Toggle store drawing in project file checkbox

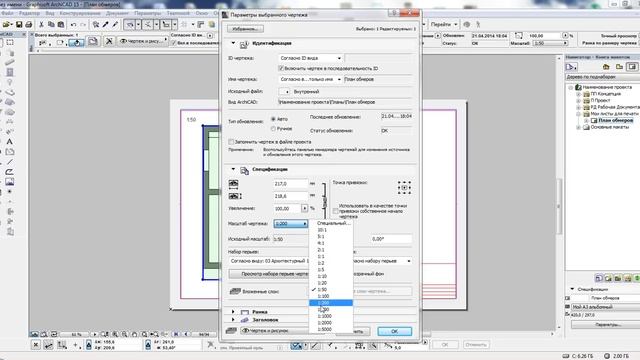pos(231,142)
